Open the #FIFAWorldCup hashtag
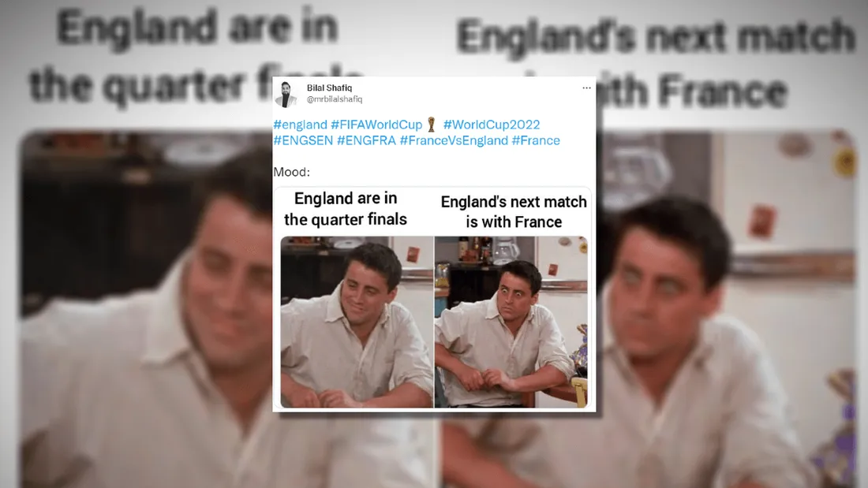 click(376, 125)
